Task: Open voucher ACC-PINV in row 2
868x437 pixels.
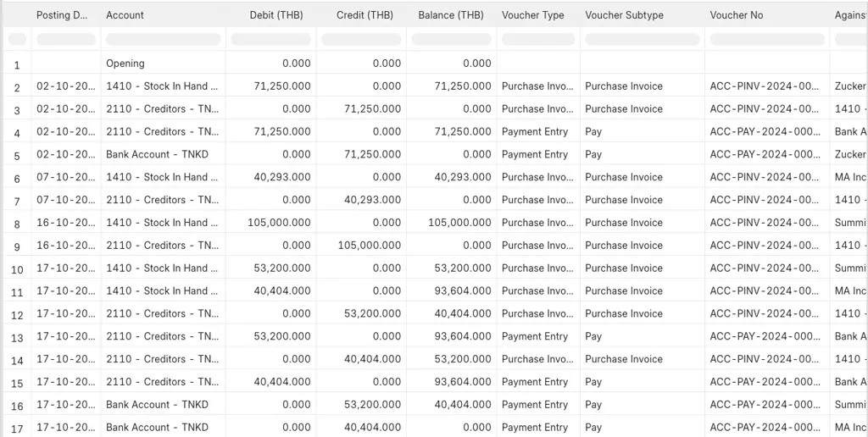Action: [x=765, y=86]
